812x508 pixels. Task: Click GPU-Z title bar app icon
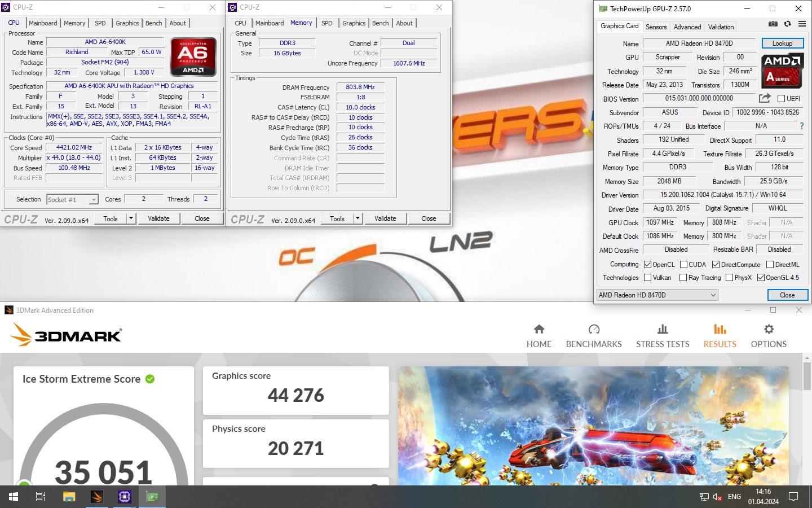pyautogui.click(x=603, y=8)
